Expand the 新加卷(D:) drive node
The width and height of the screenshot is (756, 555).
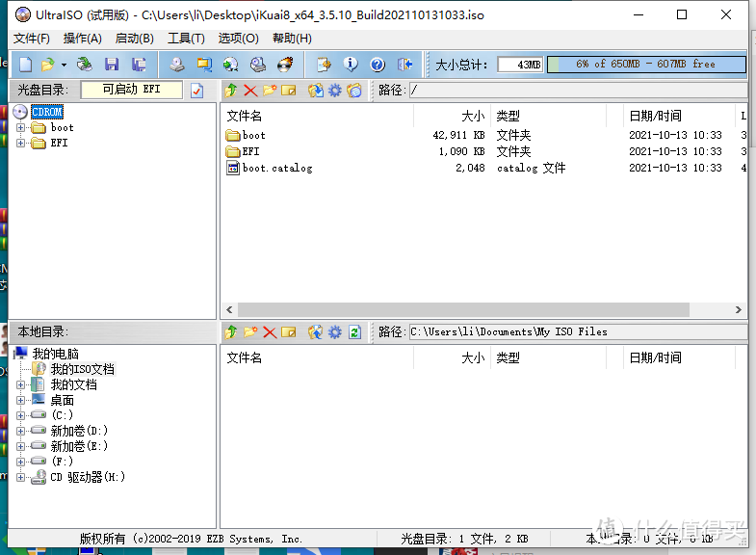click(x=21, y=431)
